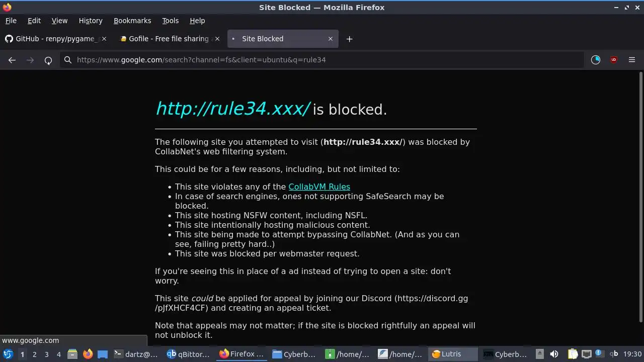Open the Bookmarks menu
Image resolution: width=644 pixels, height=362 pixels.
pos(132,21)
